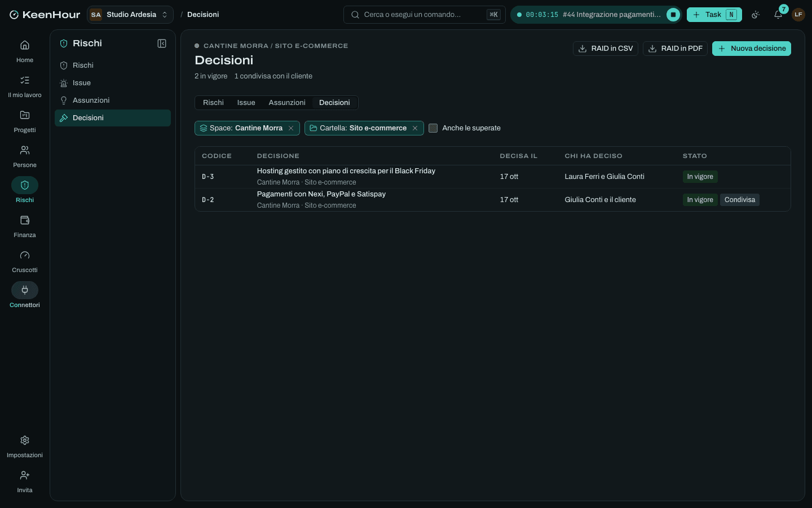Open decision Pagamenti con Nexi, PayPal e Satispay
Screen dimensions: 812x508
tap(321, 194)
